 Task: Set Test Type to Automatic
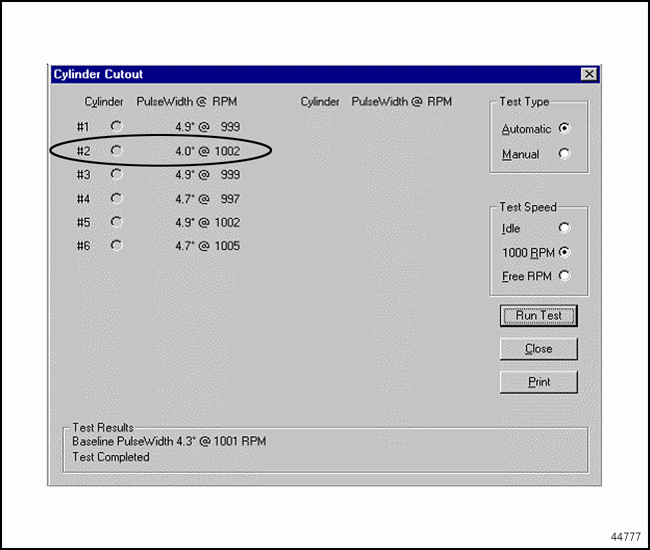[565, 129]
